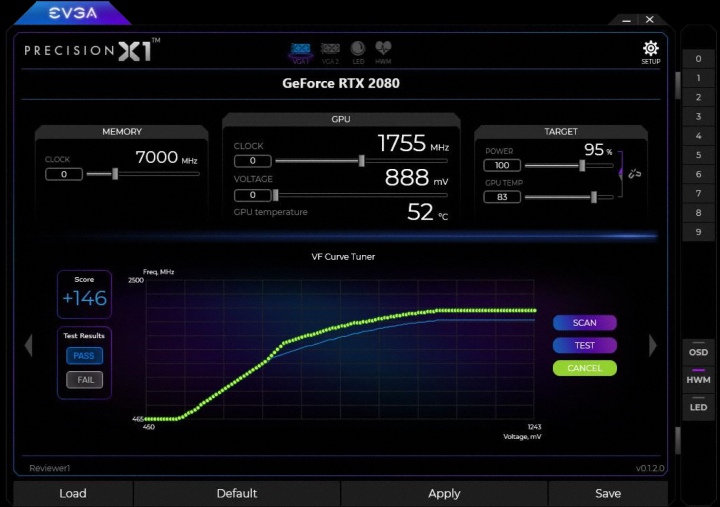Adjust the GPU temp target slider handle

coord(594,197)
